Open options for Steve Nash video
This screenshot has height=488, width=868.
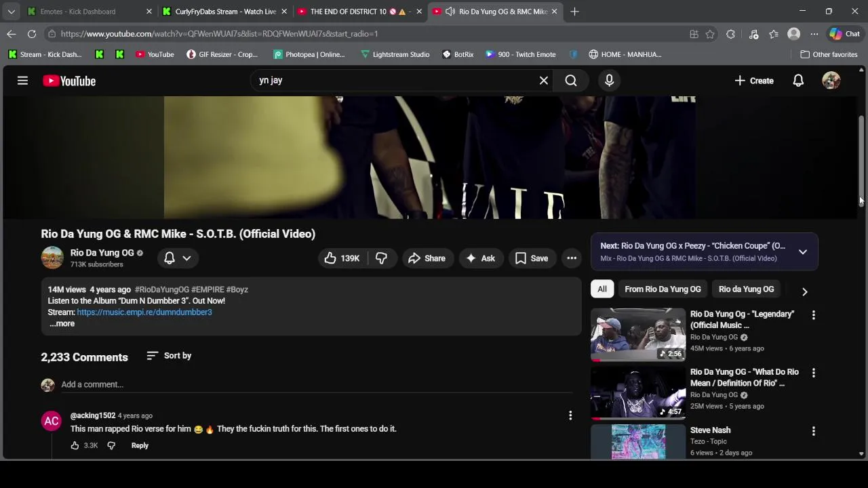pyautogui.click(x=814, y=431)
